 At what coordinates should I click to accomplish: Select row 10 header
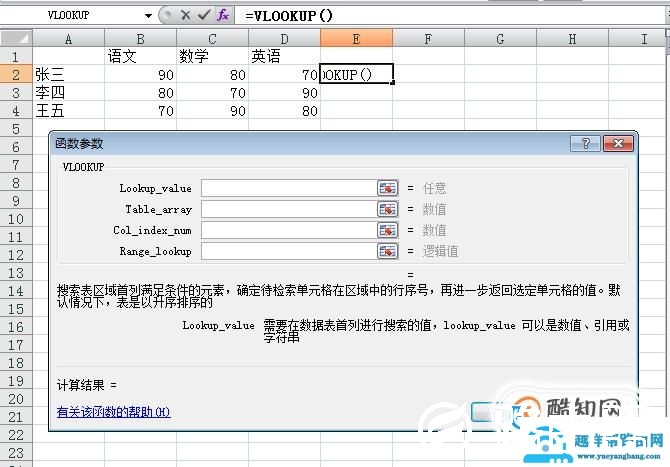coord(16,219)
